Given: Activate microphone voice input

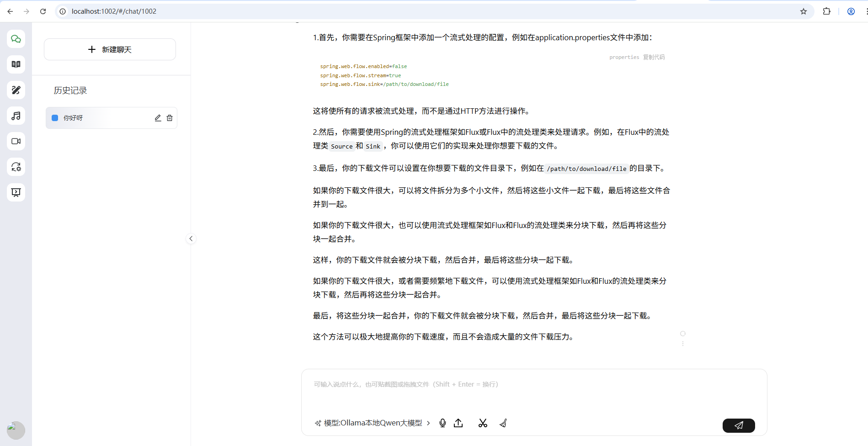Looking at the screenshot, I should (x=442, y=423).
